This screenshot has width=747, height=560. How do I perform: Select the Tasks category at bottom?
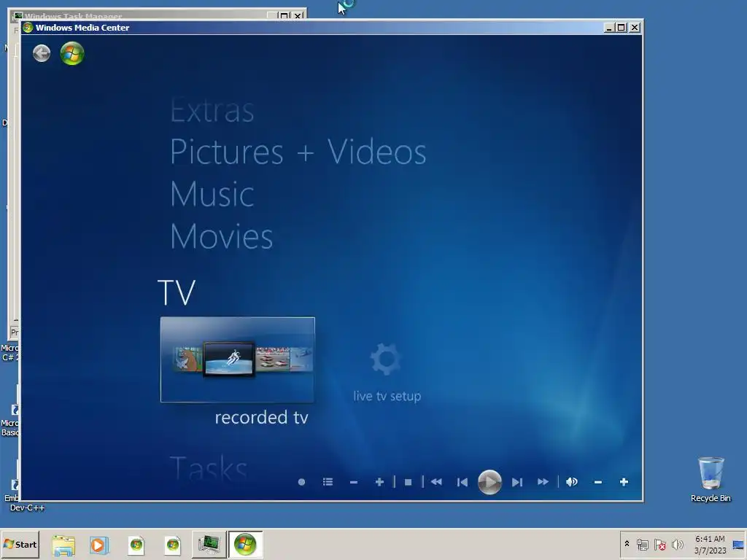click(209, 468)
